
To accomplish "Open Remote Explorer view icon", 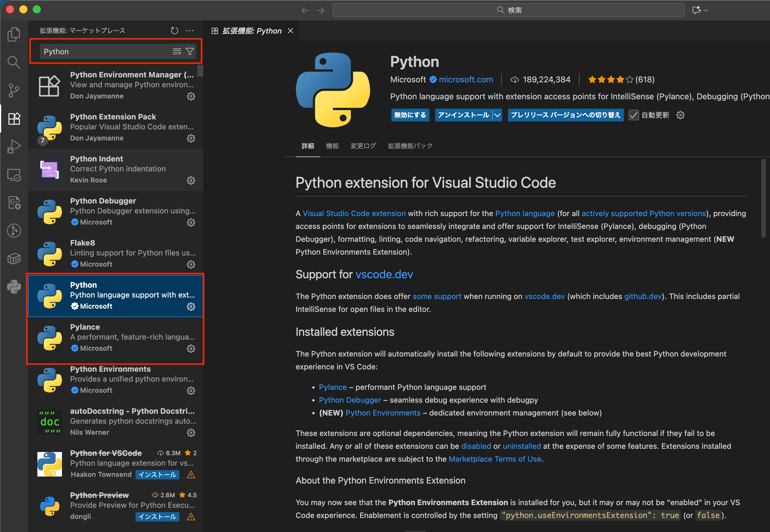I will click(14, 175).
